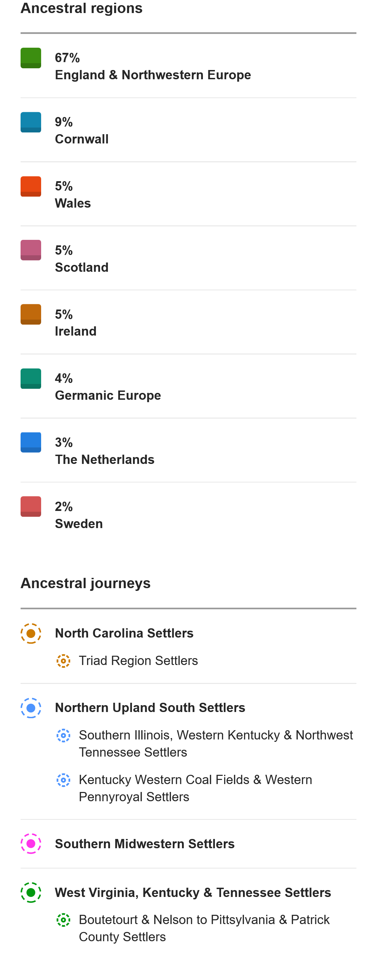Screen dimensions: 377x980
Task: Click the green West Virginia, Kentucky & Tennessee icon
Action: pos(31,892)
